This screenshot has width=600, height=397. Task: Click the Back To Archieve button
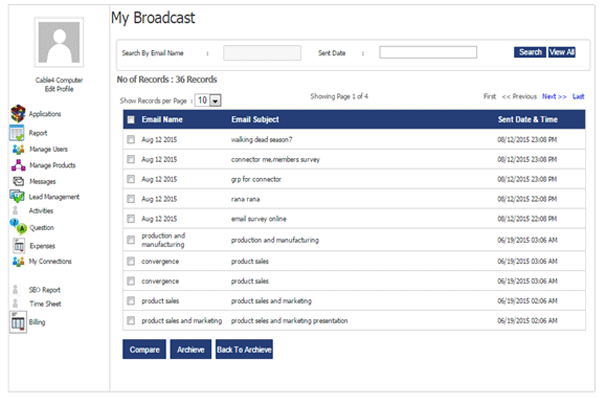(244, 349)
